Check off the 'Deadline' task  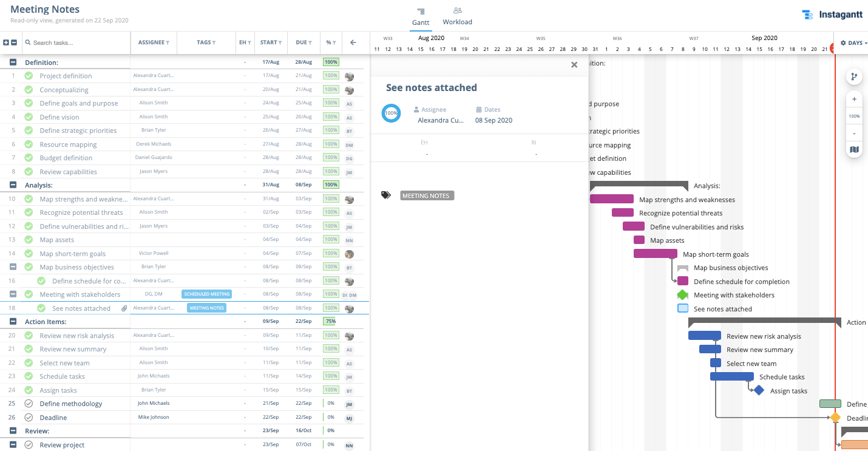click(29, 417)
